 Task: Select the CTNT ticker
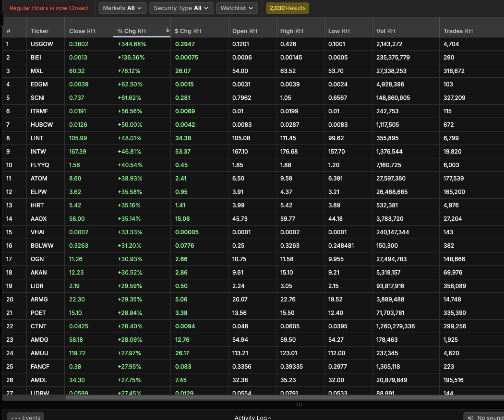tap(38, 326)
